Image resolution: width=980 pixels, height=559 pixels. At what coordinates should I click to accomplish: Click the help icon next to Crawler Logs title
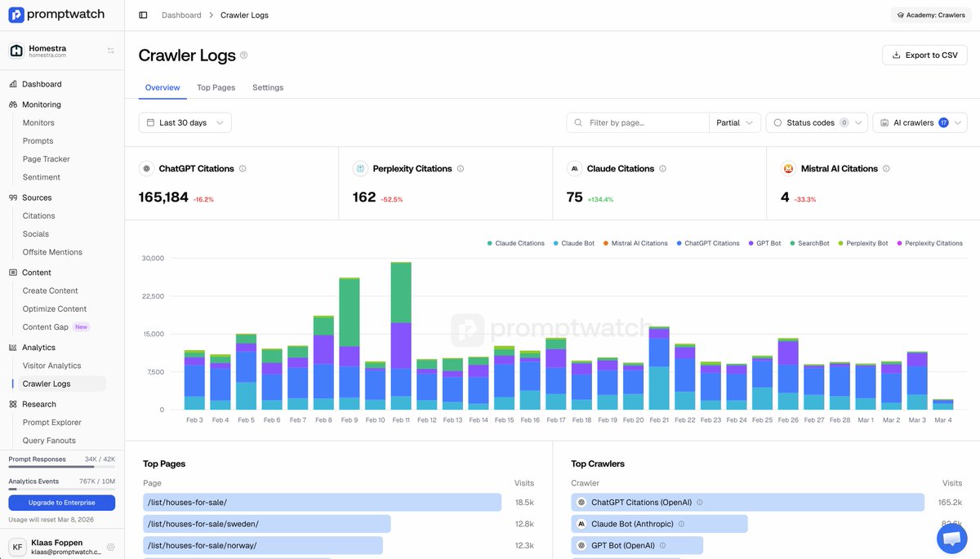pos(243,55)
